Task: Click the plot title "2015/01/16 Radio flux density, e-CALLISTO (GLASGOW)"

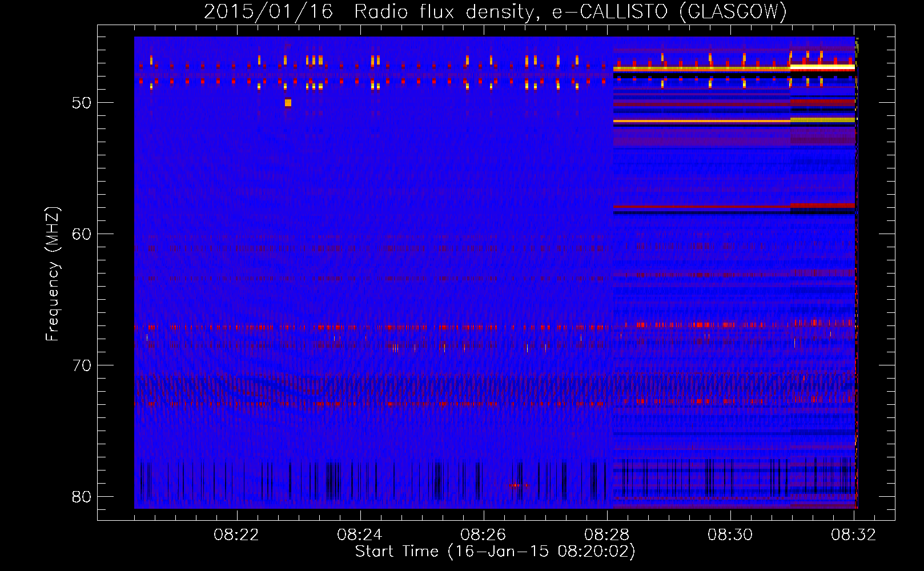Action: pos(495,11)
